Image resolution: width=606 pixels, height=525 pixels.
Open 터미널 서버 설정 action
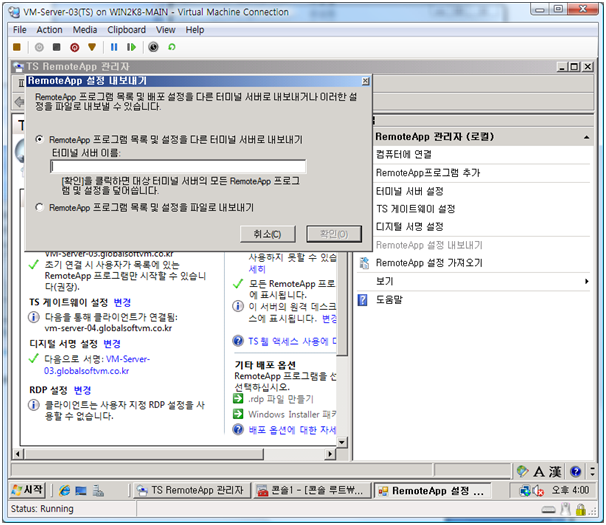coord(409,191)
